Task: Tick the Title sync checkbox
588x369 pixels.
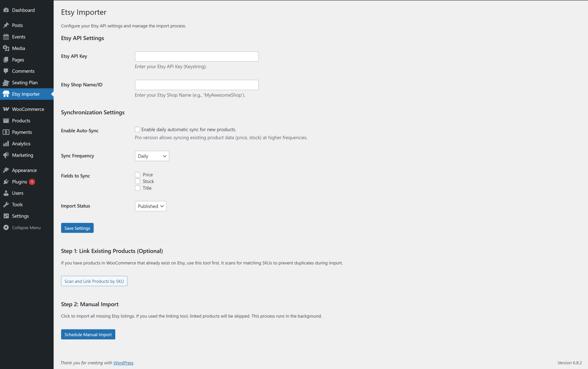Action: (137, 188)
